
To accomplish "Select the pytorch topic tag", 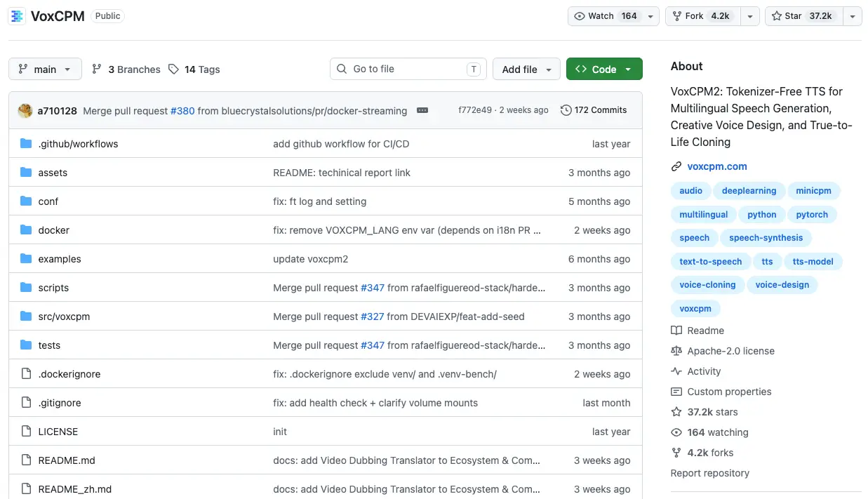I will pos(813,215).
